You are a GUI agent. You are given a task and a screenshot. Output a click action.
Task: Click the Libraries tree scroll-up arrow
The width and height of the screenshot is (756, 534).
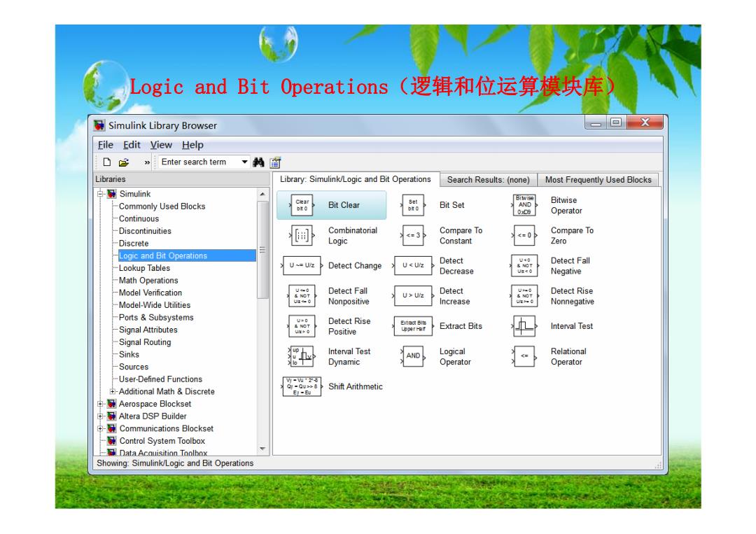tap(262, 195)
